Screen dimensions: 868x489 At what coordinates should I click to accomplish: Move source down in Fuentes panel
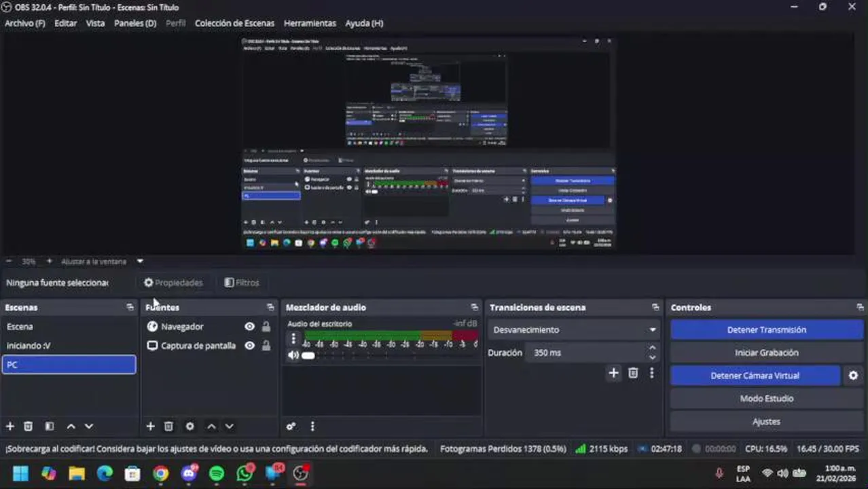230,427
